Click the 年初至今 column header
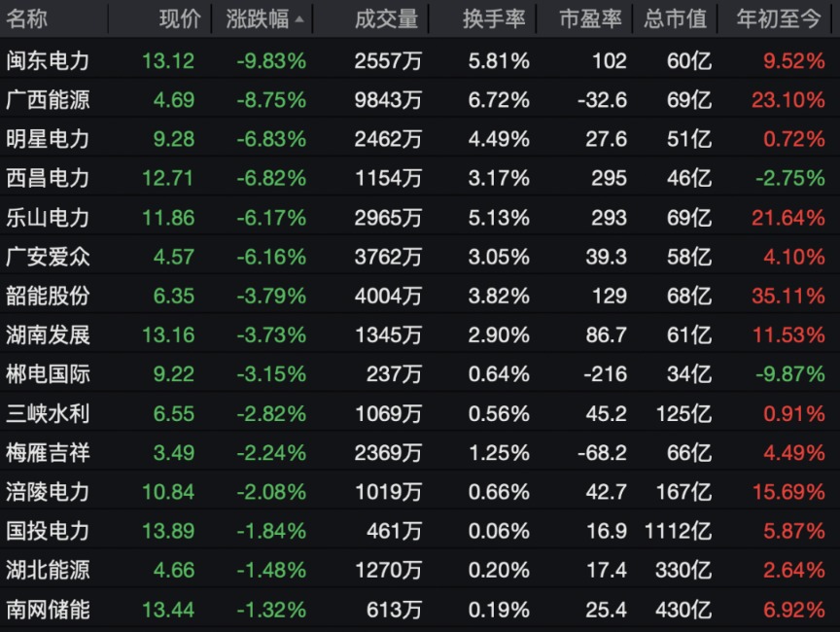This screenshot has width=840, height=632. 779,18
